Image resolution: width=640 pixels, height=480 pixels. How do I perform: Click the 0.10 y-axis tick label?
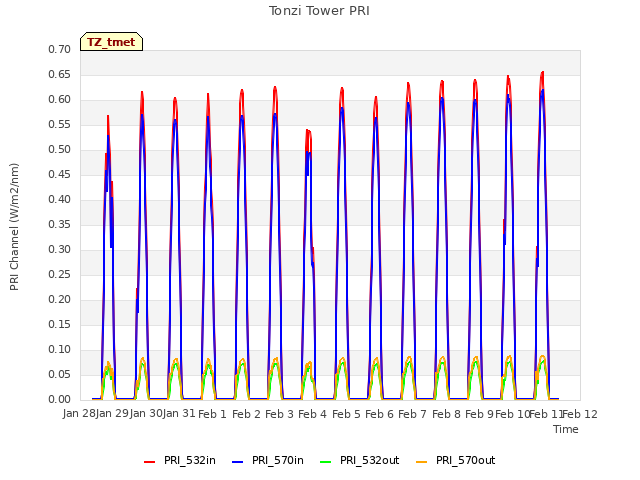click(x=60, y=349)
